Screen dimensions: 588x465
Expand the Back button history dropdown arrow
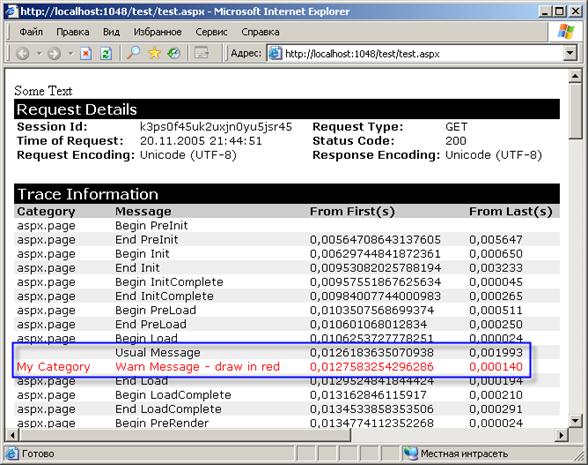click(39, 54)
